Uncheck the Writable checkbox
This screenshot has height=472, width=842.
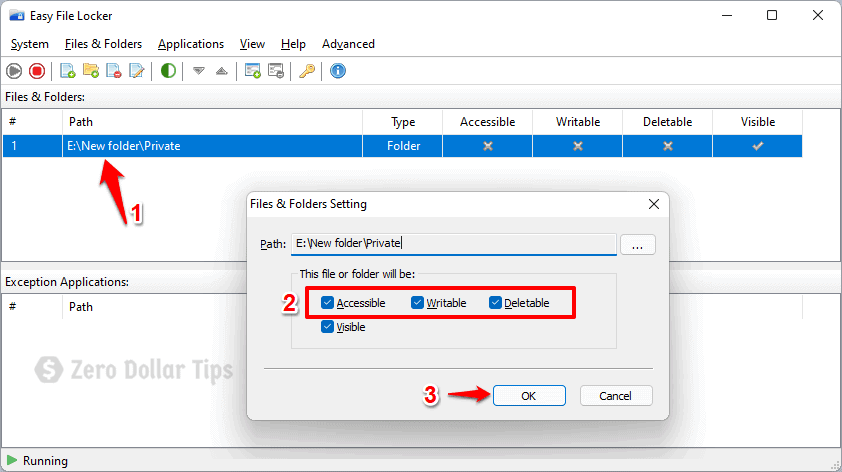click(x=418, y=303)
